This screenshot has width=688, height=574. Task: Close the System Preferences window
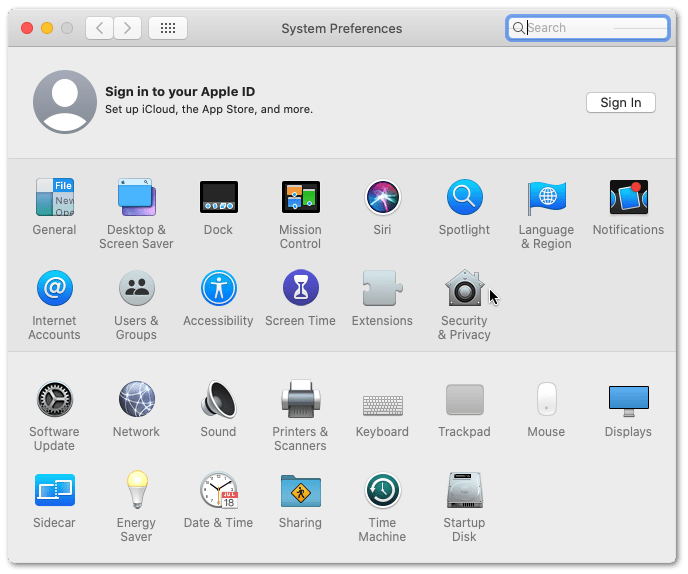tap(27, 28)
